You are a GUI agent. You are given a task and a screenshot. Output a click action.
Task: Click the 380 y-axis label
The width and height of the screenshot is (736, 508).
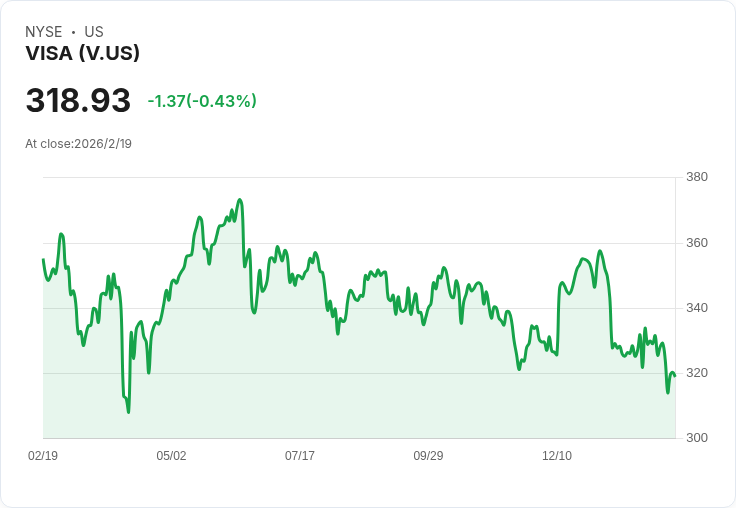pos(697,177)
